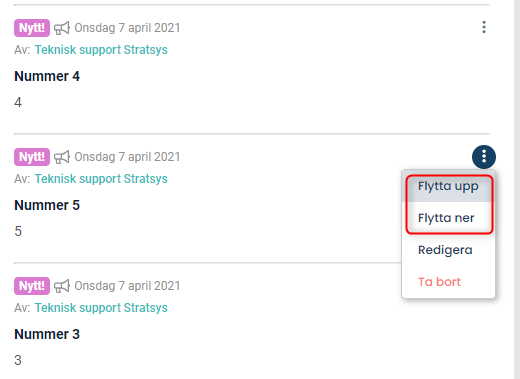Click the Nytt! badge on Nummer 4
This screenshot has width=520, height=379.
click(32, 28)
